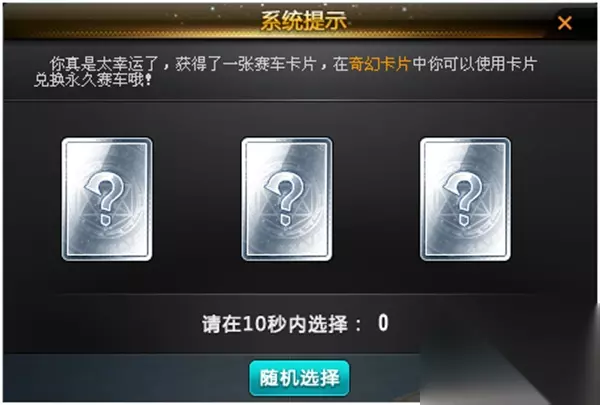This screenshot has width=600, height=405.
Task: Click the golden title bar left of 系统提示
Action: pos(132,21)
